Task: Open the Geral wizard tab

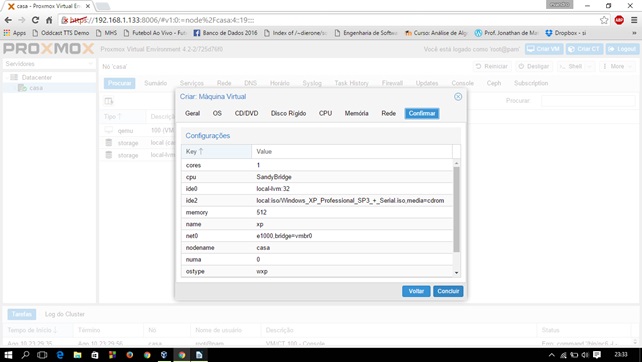Action: [192, 113]
